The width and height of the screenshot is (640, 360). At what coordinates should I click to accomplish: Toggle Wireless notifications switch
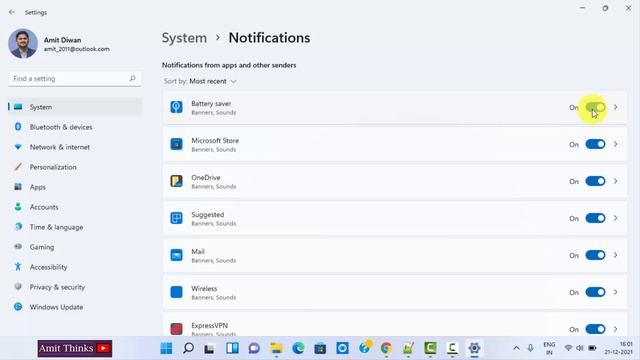[x=595, y=292]
